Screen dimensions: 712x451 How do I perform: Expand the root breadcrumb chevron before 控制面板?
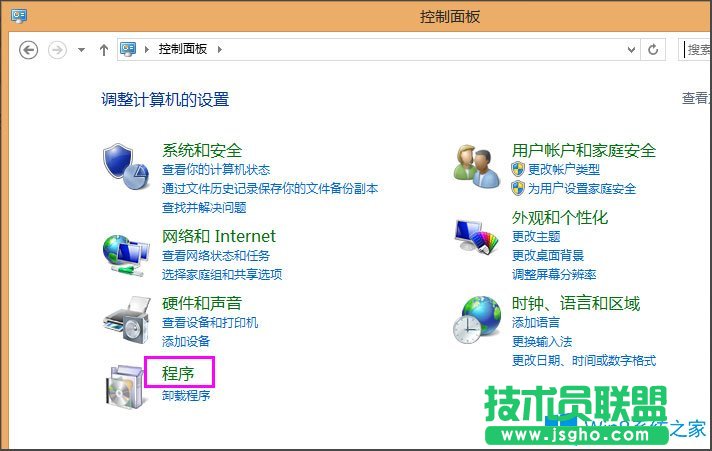(x=147, y=50)
